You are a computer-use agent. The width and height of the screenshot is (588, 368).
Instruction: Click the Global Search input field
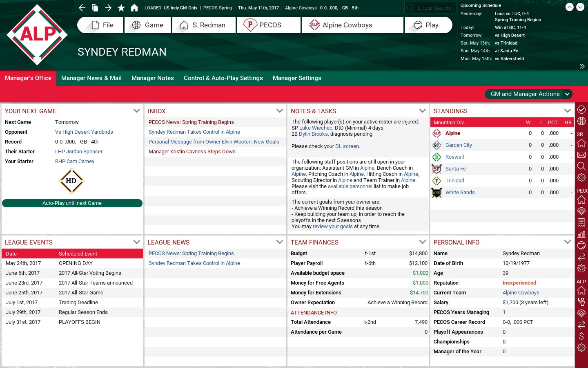pos(430,8)
